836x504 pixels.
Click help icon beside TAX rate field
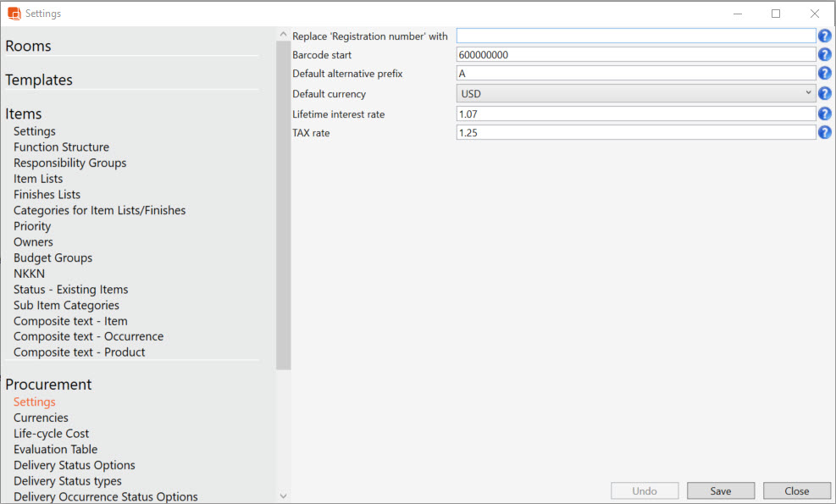824,133
